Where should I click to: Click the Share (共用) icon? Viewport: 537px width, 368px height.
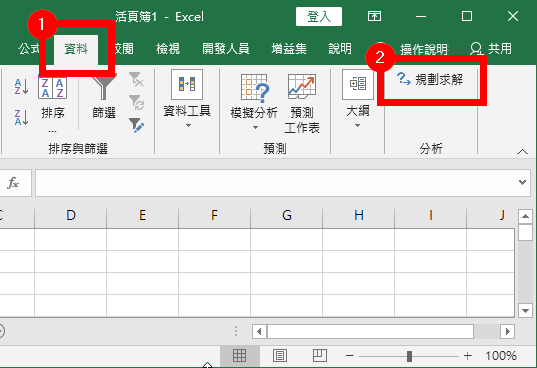tap(490, 49)
